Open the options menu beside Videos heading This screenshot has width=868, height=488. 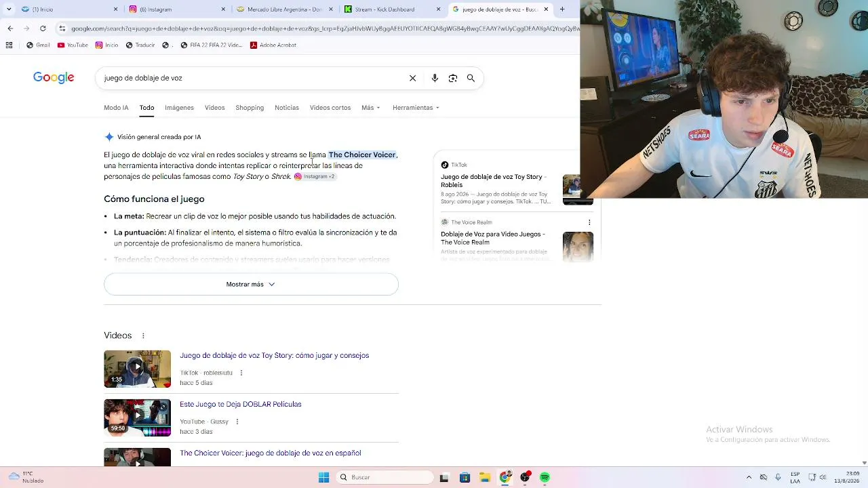(x=143, y=335)
